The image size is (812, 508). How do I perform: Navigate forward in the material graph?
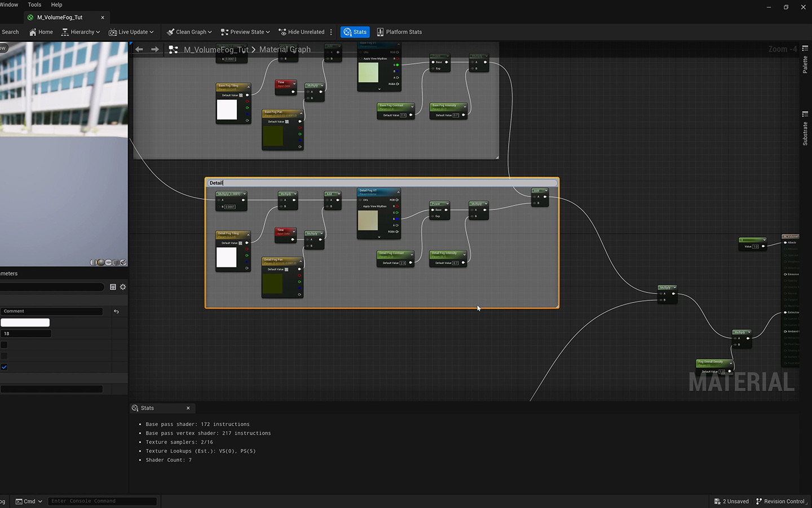click(155, 50)
